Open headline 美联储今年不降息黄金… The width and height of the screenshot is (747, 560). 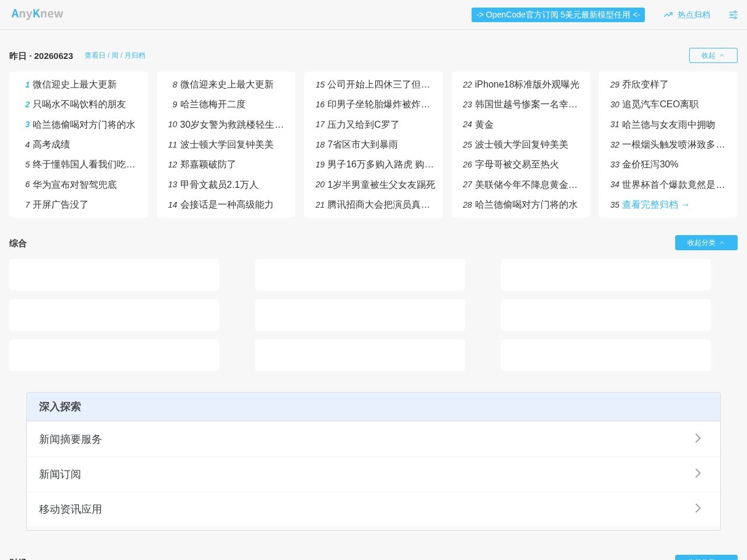point(526,185)
